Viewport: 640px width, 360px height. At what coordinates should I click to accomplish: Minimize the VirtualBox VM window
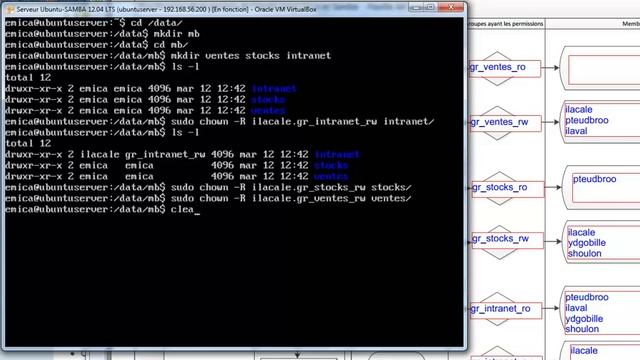click(416, 7)
